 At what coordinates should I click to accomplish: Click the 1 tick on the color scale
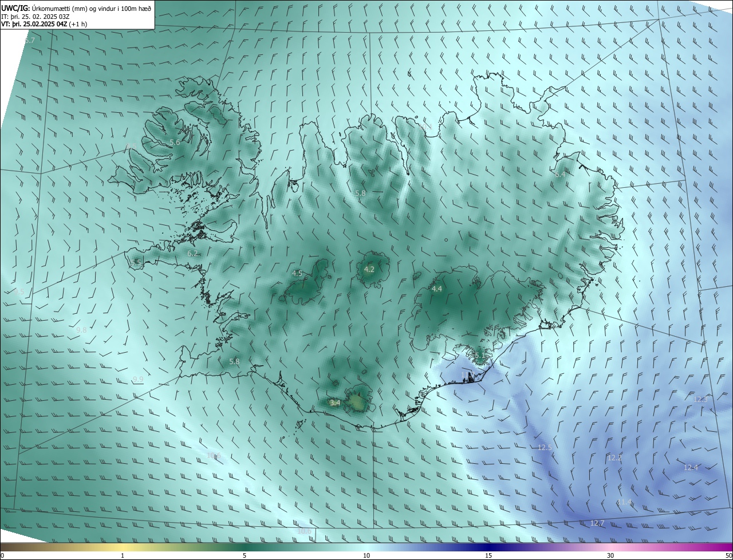coord(123,555)
